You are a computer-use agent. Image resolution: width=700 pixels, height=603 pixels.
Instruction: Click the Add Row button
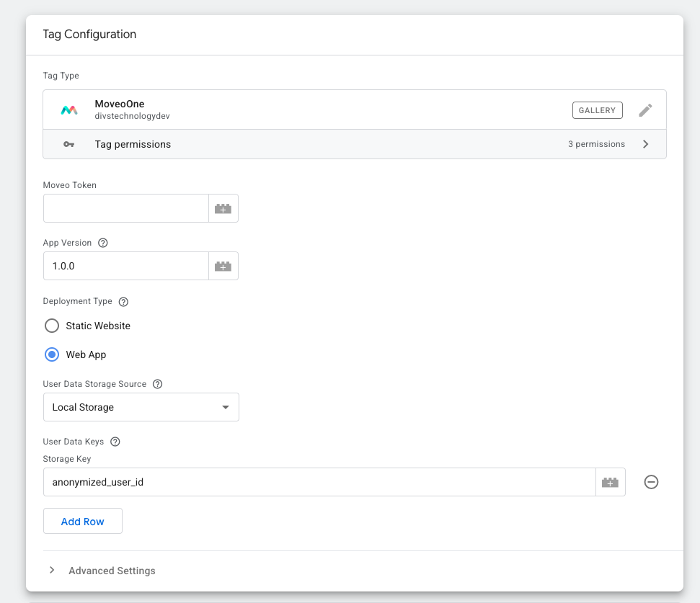pyautogui.click(x=83, y=521)
